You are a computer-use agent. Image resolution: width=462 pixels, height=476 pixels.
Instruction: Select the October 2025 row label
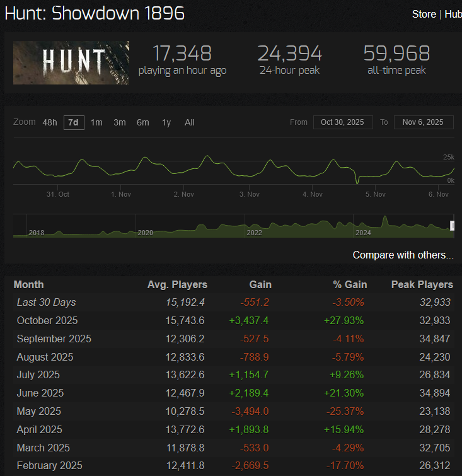point(47,320)
